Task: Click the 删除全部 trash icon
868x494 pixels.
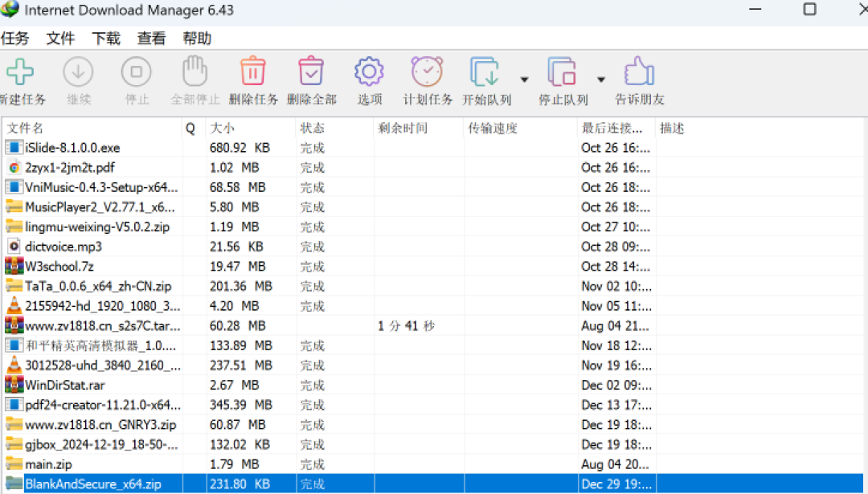Action: click(x=311, y=71)
